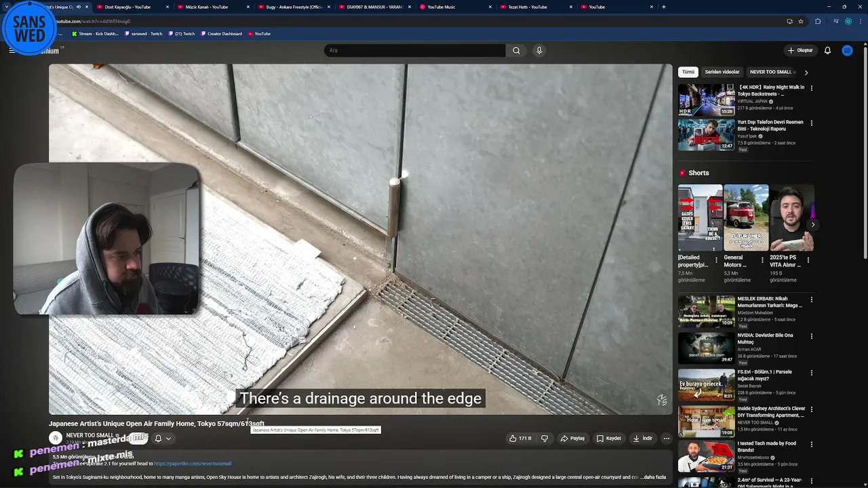Open NVIDIA Devletler Bile Ona Muhtaç thumbnail
868x488 pixels.
pyautogui.click(x=707, y=348)
